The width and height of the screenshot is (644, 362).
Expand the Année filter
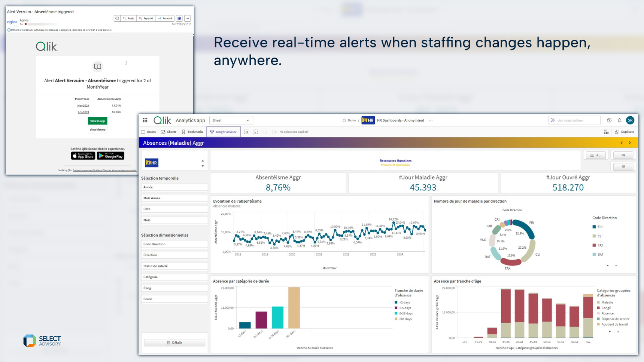(x=174, y=187)
